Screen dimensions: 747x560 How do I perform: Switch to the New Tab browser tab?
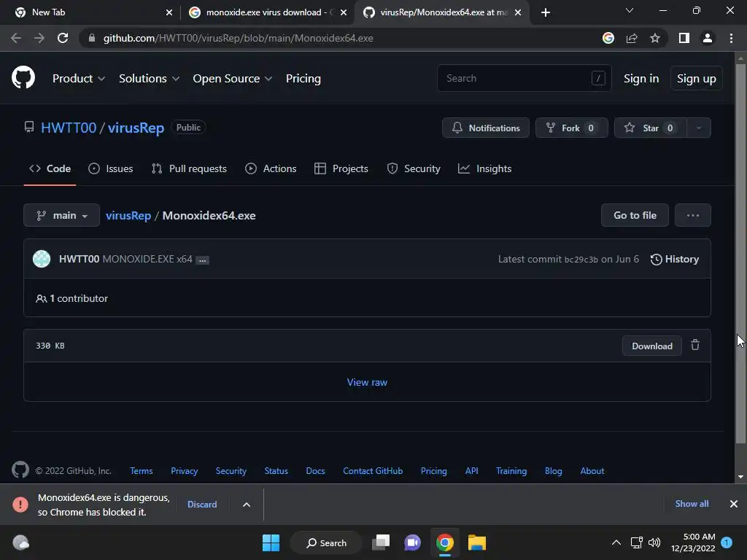[x=90, y=12]
